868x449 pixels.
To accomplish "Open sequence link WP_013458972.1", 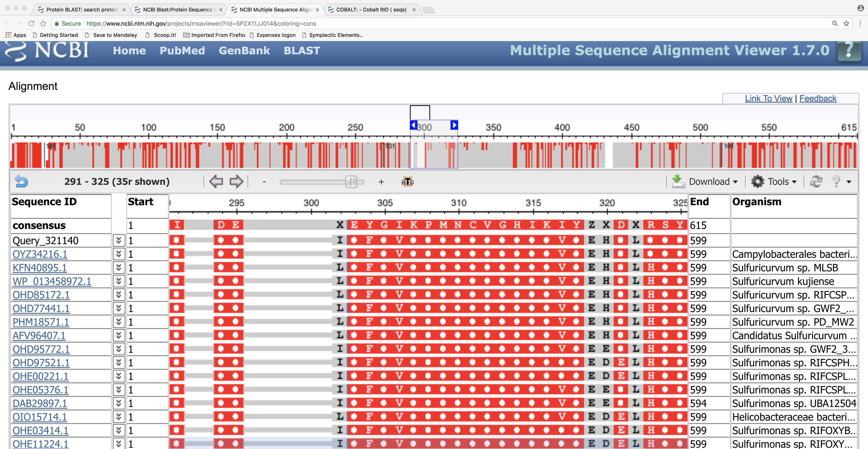I will pos(52,281).
